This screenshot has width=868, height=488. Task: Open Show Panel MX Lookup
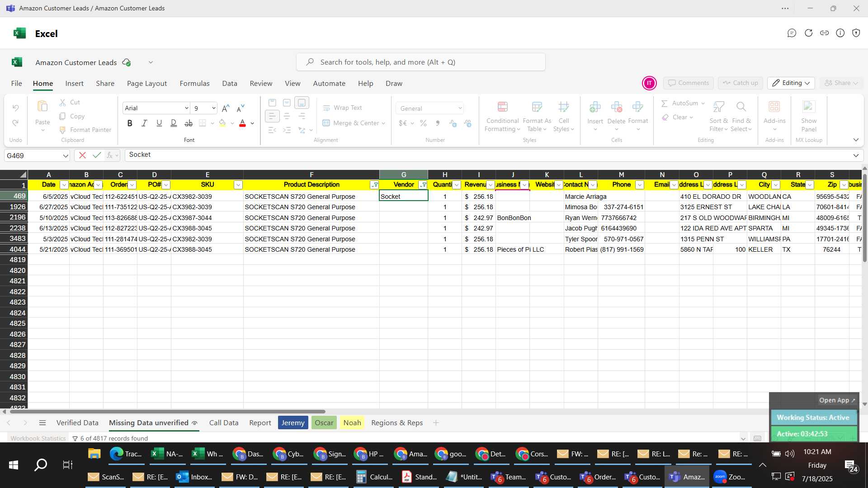click(809, 117)
